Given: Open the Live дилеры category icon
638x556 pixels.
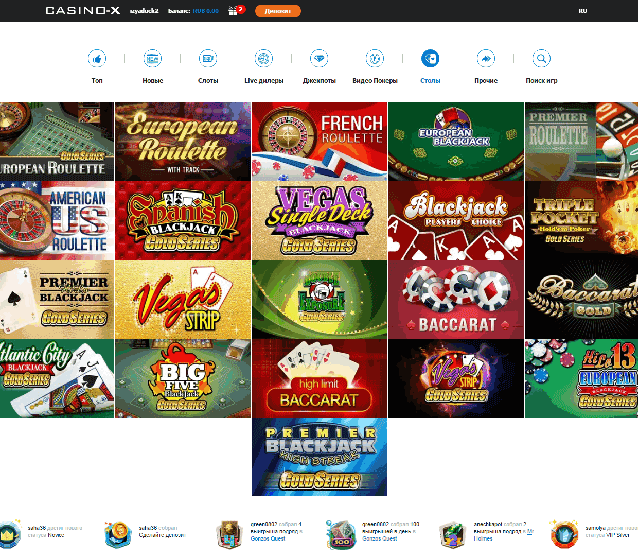Looking at the screenshot, I should 264,58.
